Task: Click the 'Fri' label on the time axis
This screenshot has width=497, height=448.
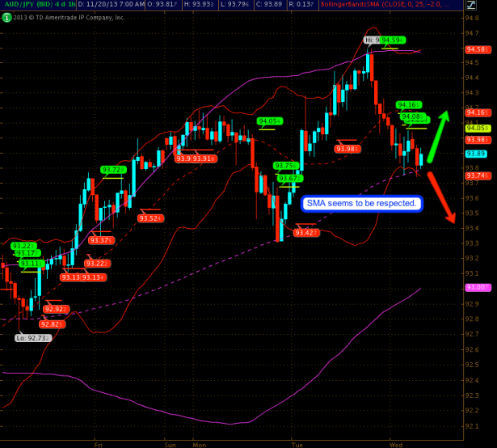Action: [x=98, y=444]
